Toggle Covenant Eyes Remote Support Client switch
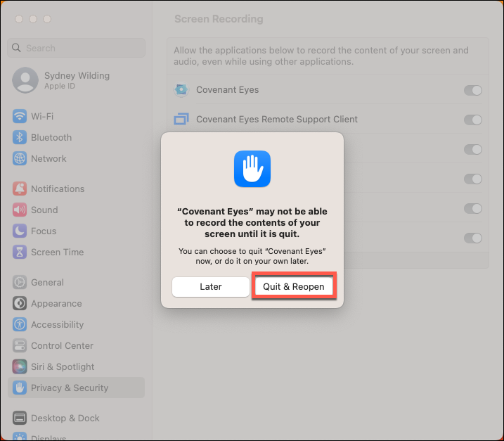 pos(473,120)
